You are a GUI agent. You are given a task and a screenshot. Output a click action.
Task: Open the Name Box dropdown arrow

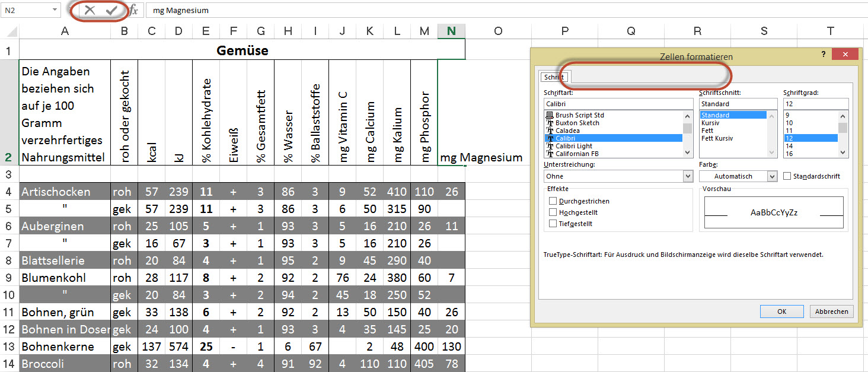[x=55, y=10]
